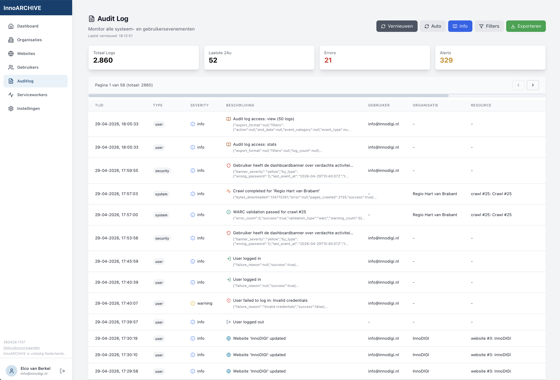Click the green Exporteren button
The width and height of the screenshot is (560, 380).
pyautogui.click(x=526, y=26)
